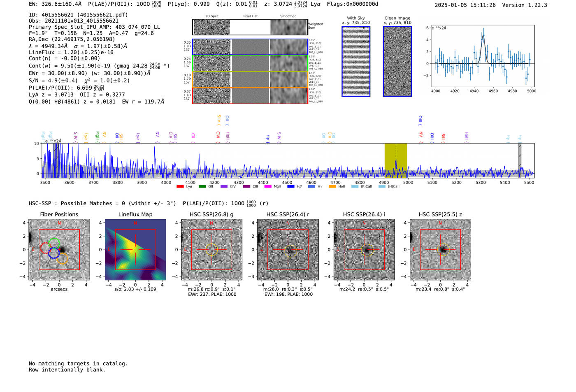Click the m:24.2 re:0.5" caption

tap(364, 289)
